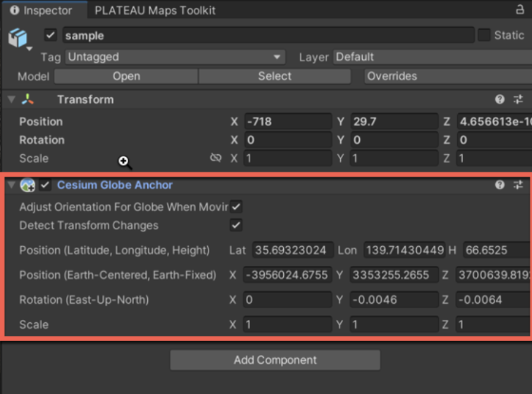
Task: Click Globe Anchor Scale Y field
Action: [x=394, y=325]
